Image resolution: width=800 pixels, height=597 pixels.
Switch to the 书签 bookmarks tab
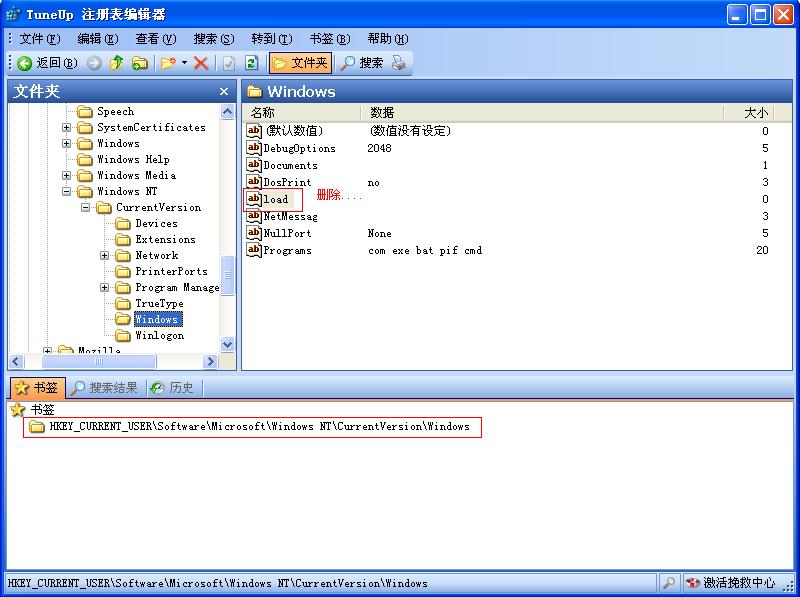[37, 388]
